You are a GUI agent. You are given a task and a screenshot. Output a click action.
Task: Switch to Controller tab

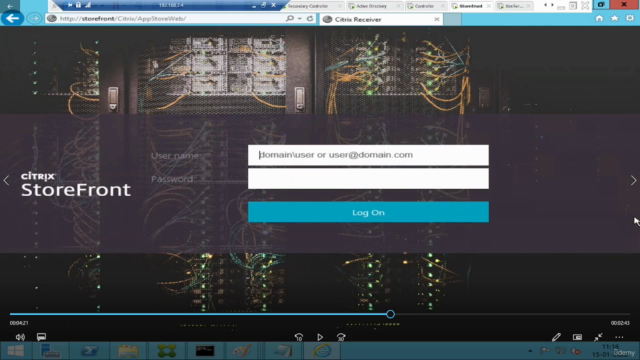[426, 6]
